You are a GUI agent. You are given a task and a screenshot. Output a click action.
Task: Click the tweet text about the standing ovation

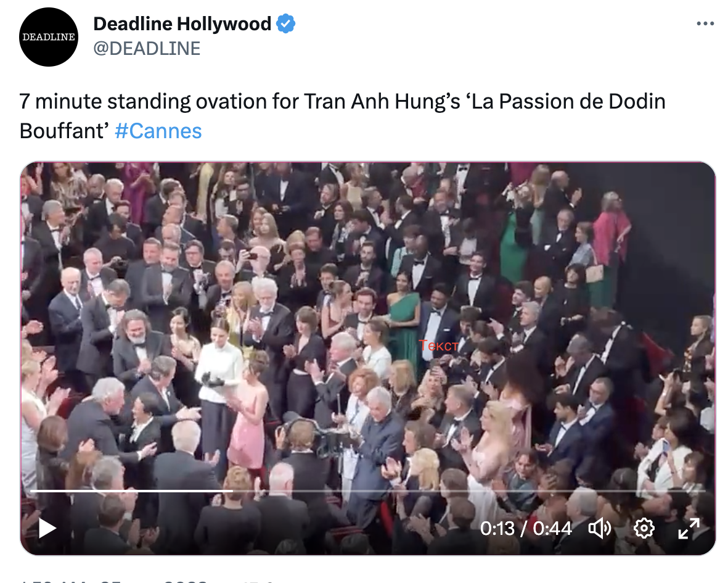[342, 116]
